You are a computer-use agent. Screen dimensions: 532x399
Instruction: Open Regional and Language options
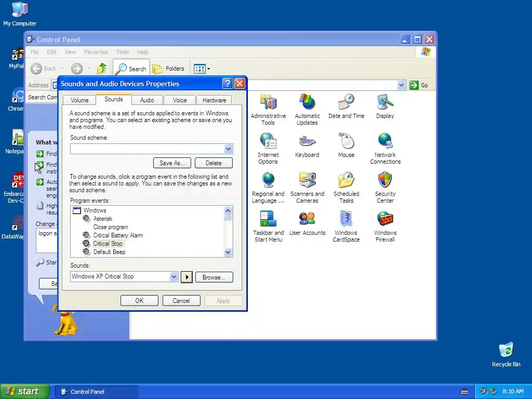pos(268,188)
